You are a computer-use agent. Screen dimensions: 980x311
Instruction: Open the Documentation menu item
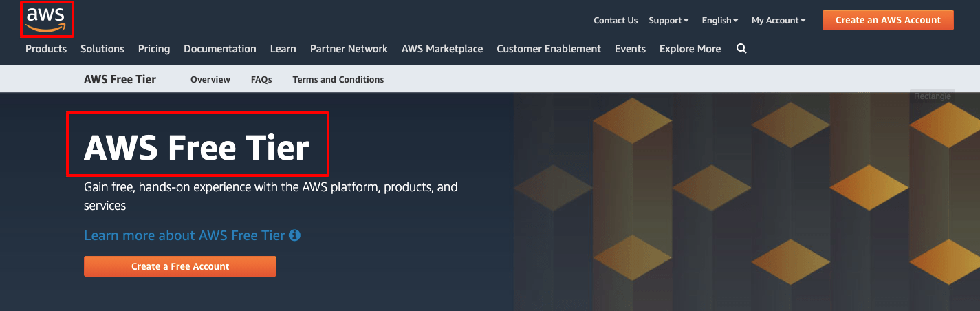coord(220,49)
